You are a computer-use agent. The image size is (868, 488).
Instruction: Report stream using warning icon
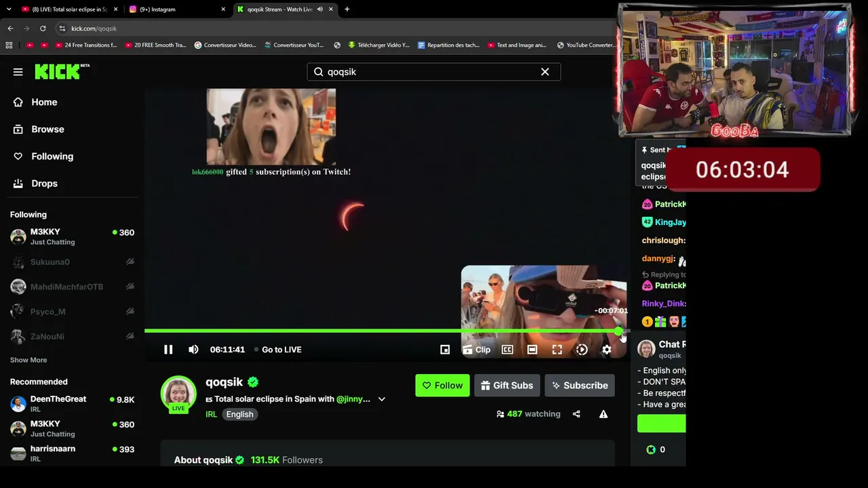tap(604, 414)
